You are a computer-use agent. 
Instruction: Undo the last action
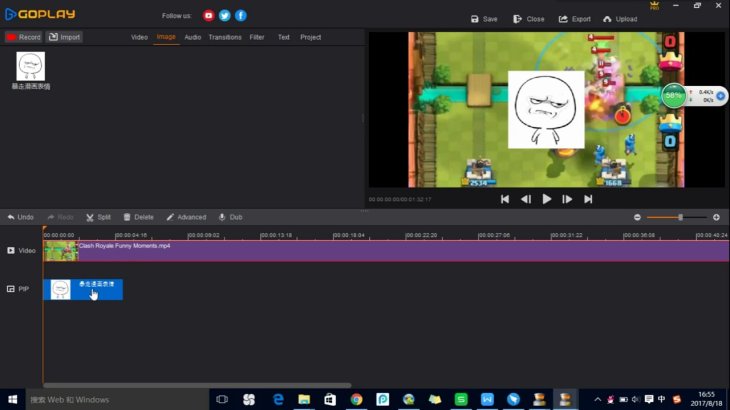point(20,217)
